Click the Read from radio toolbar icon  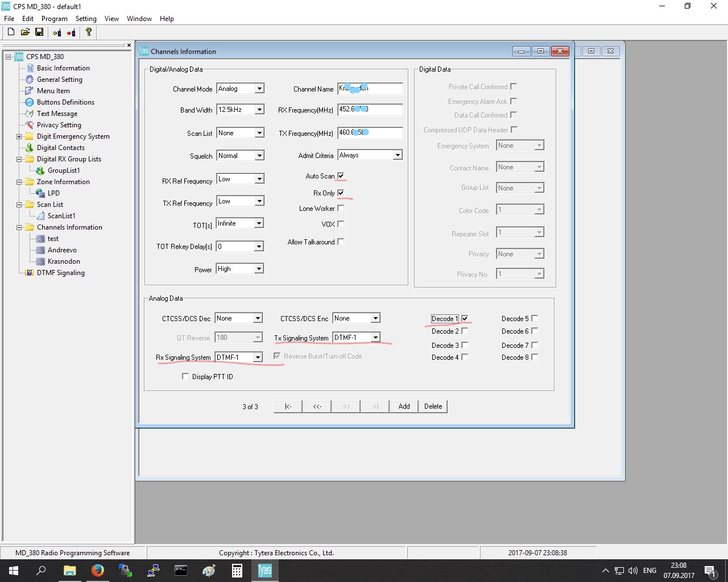click(57, 33)
